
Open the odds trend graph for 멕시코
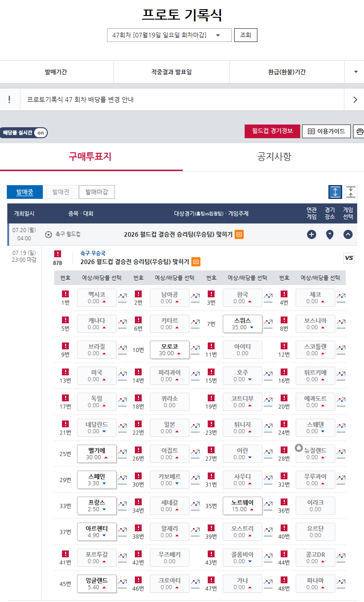pyautogui.click(x=122, y=298)
